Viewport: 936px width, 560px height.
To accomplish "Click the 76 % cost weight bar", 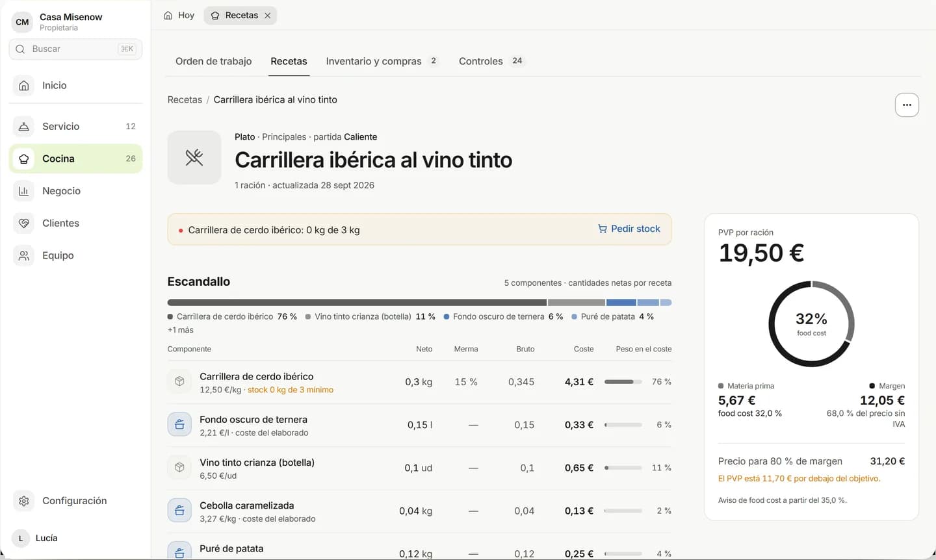I will pos(623,382).
